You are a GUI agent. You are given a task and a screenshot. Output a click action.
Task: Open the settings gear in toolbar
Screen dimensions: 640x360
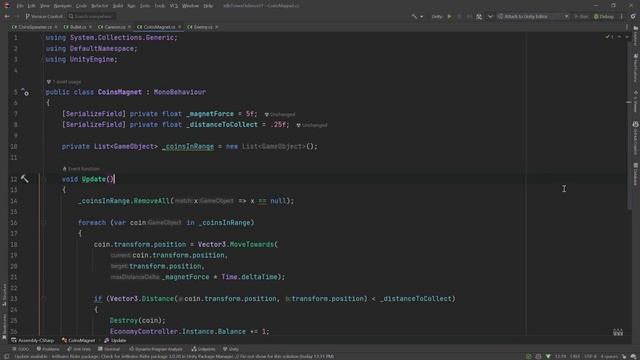tap(633, 16)
